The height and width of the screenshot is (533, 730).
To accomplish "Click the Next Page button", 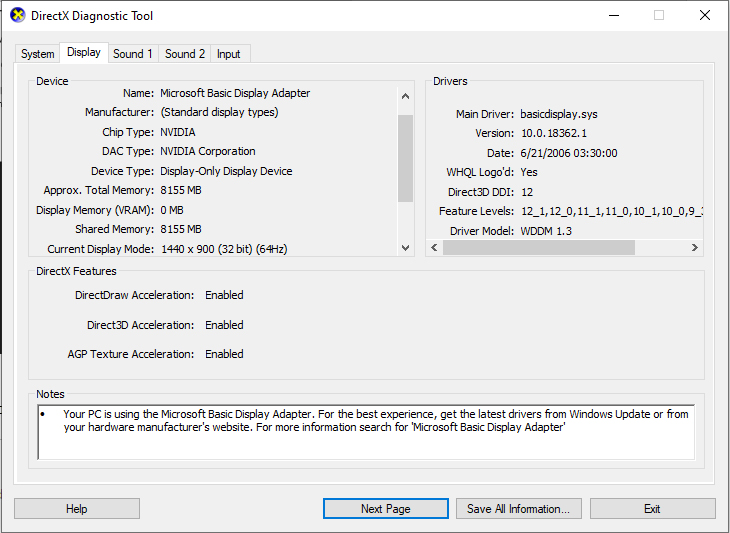I will [x=385, y=508].
